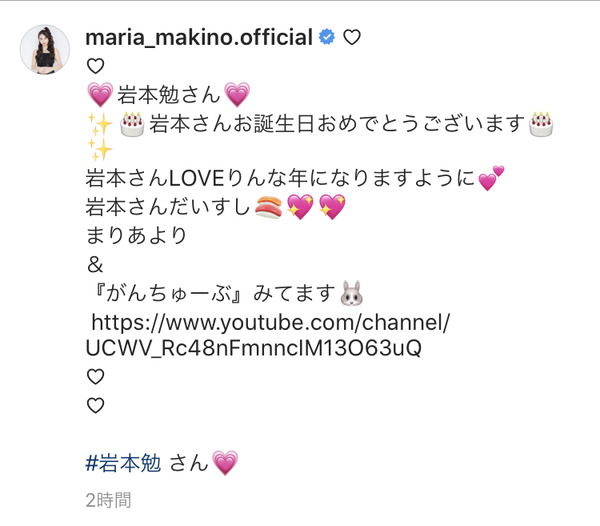The image size is (600, 526).
Task: Open the youtube.com/channel URL text
Action: pos(271,322)
